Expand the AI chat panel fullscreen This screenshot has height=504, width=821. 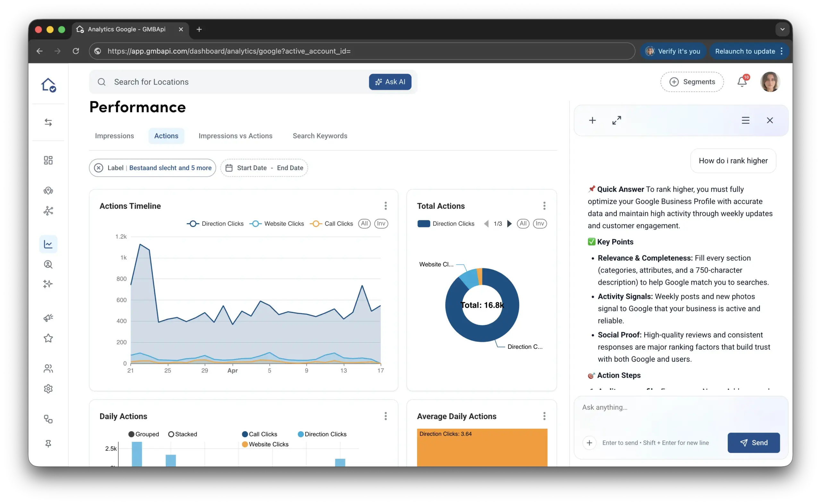[x=617, y=120]
